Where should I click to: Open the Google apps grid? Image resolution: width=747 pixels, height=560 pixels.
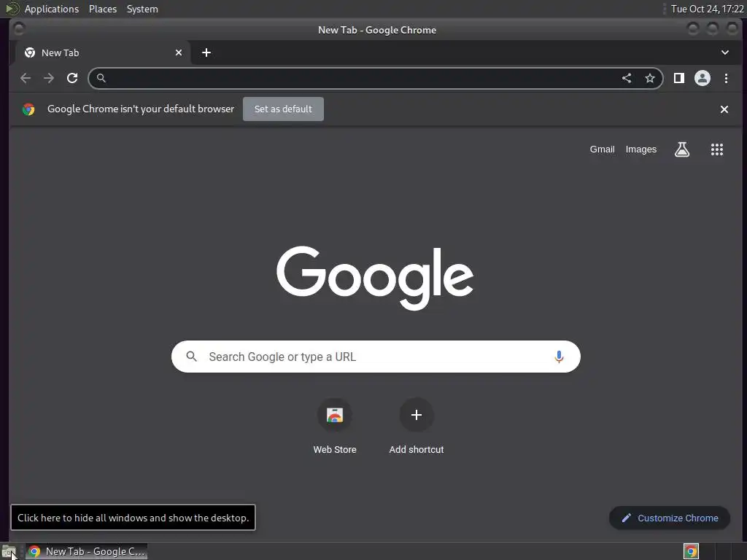tap(717, 149)
